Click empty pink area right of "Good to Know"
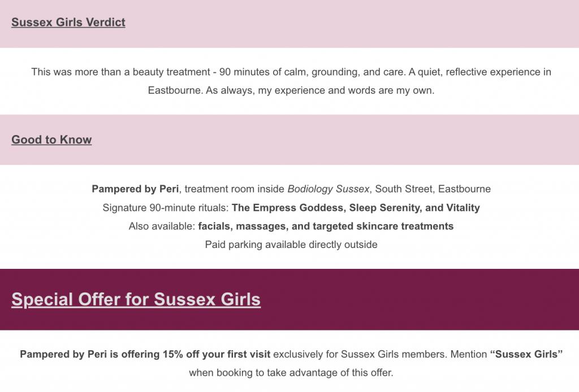This screenshot has width=579, height=392. click(x=339, y=140)
